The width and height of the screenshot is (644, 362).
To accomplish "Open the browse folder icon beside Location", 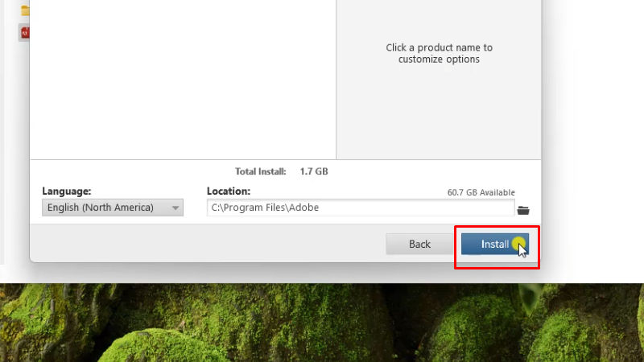I will [522, 210].
